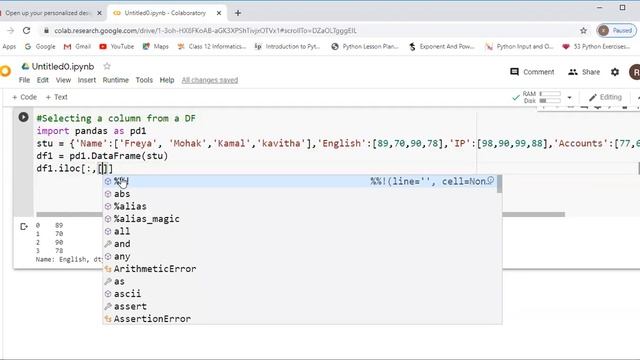Open the File menu
Viewport: 640px width, 360px height.
[24, 80]
